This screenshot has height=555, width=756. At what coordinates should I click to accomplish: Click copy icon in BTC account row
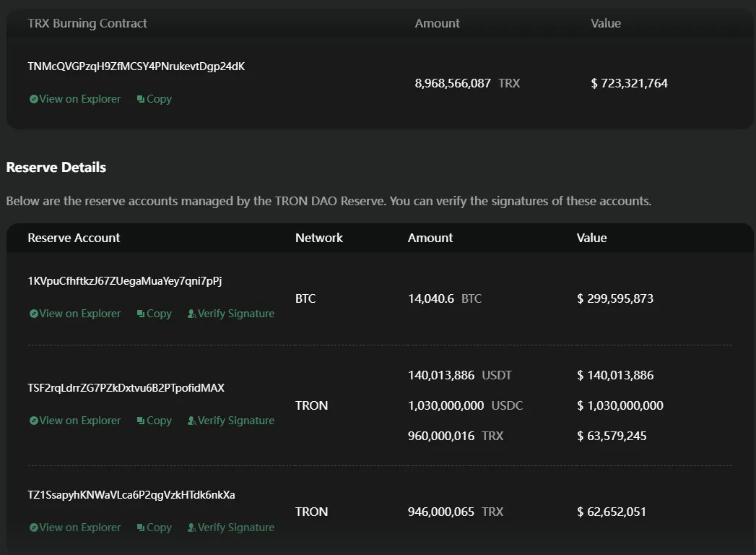click(141, 314)
